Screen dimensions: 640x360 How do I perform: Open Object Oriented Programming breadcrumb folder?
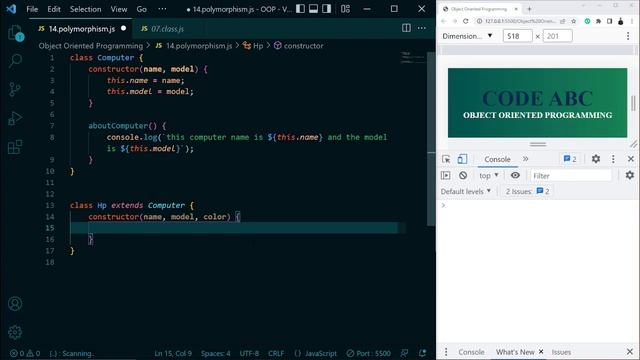91,46
